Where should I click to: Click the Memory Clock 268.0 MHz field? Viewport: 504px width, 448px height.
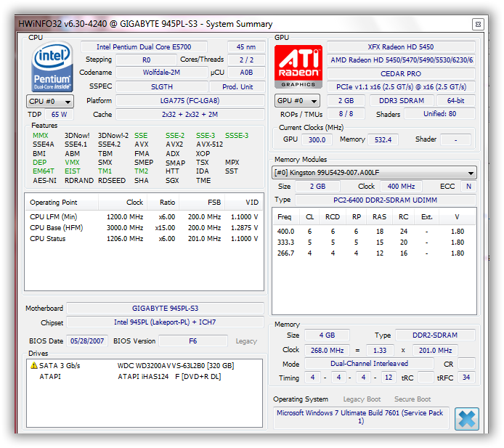coord(327,351)
